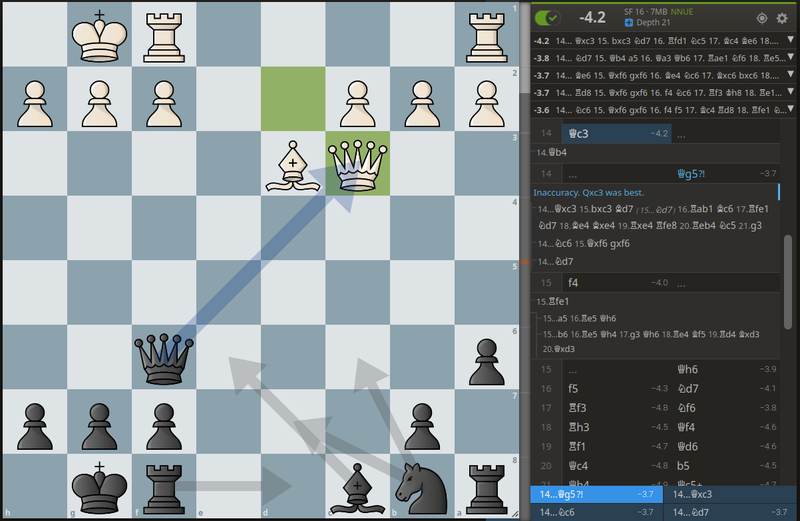Screen dimensions: 800x521
Task: Select the black pawn on b7
Action: pos(422,427)
